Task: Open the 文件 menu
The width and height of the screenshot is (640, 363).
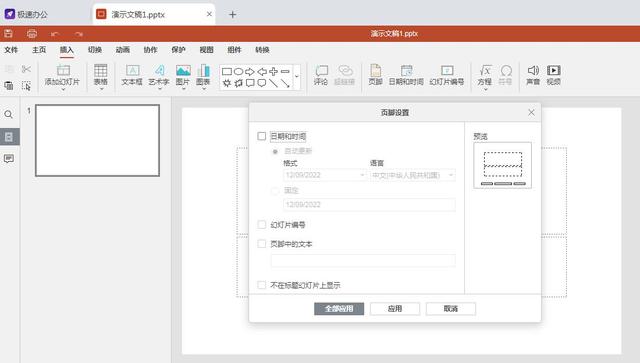Action: click(11, 50)
